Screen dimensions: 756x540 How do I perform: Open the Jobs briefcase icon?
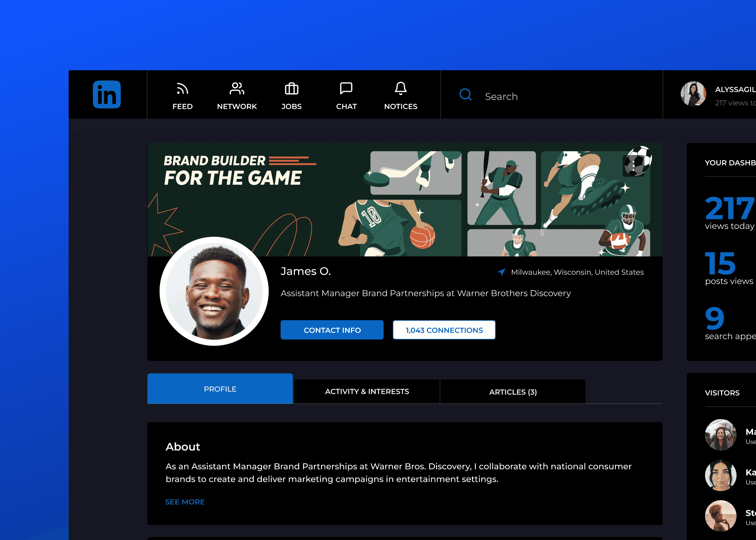coord(291,89)
